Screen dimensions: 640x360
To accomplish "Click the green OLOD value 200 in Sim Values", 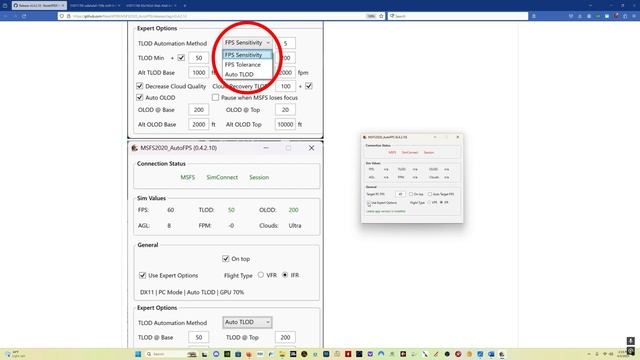I will pos(293,210).
